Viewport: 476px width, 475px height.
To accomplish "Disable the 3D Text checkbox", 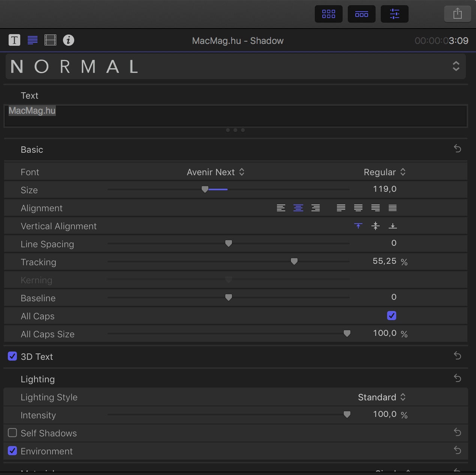I will [x=12, y=356].
